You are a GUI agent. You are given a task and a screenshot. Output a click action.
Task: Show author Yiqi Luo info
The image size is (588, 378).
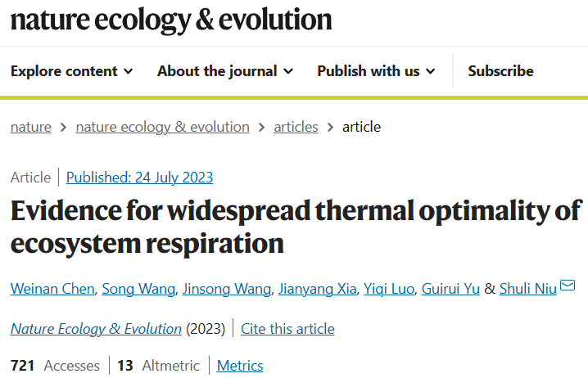click(x=388, y=288)
